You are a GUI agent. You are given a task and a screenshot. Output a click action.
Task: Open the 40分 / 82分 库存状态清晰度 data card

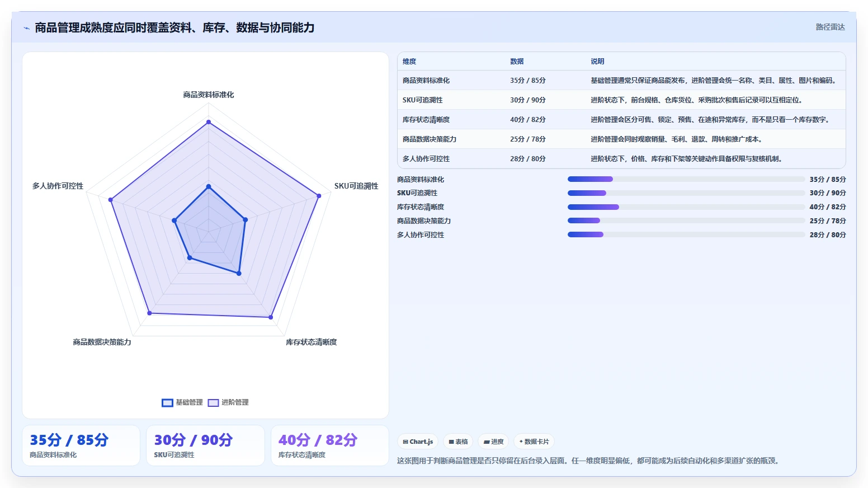pos(330,445)
